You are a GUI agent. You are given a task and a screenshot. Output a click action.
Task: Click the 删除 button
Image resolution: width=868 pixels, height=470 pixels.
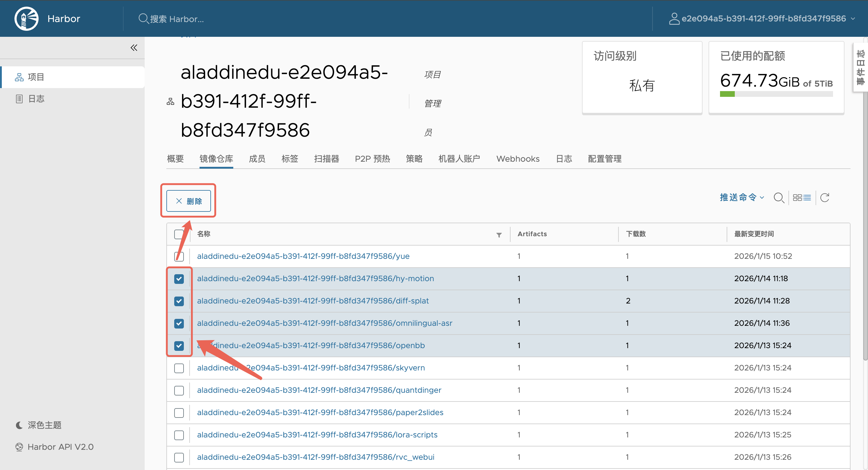[189, 201]
